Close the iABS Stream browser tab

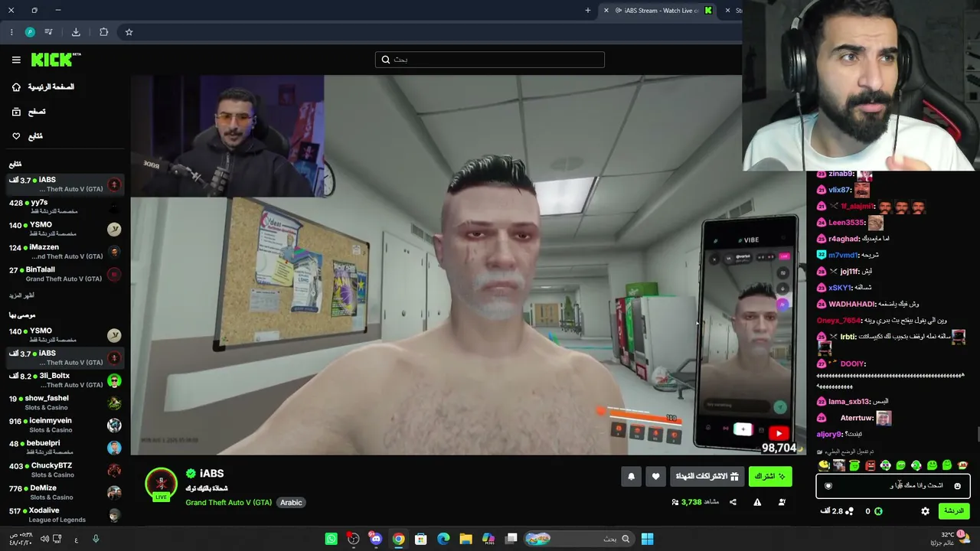606,11
